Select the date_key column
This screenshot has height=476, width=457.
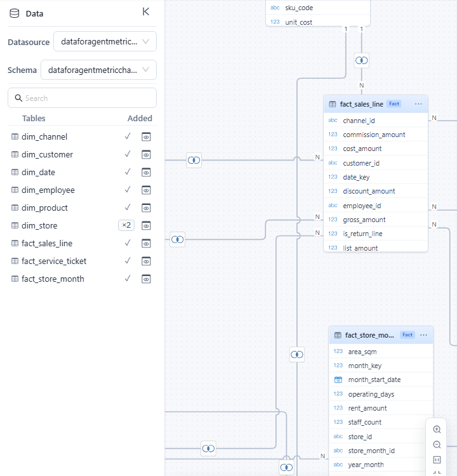pyautogui.click(x=376, y=177)
